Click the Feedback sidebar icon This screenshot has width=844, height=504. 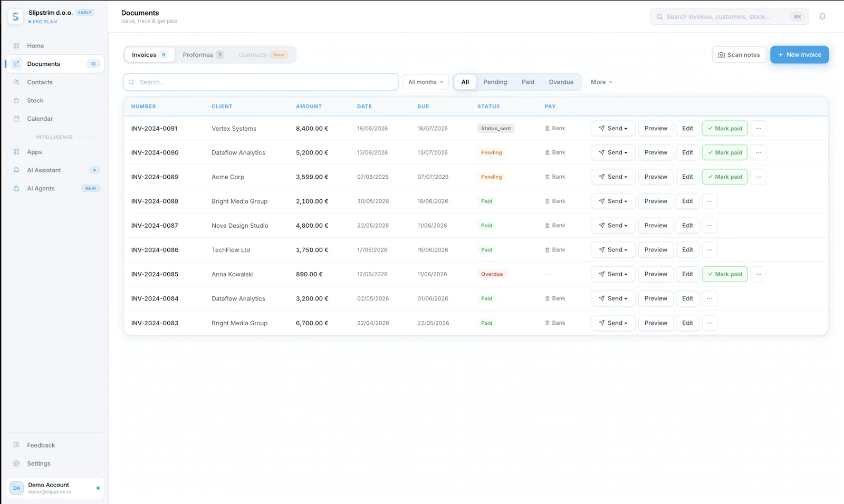point(16,445)
